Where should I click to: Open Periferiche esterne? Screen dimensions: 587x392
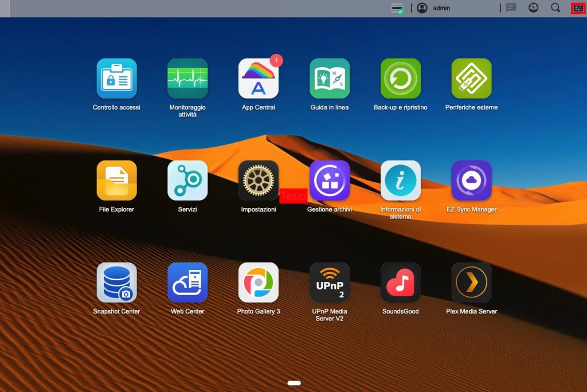pos(471,79)
